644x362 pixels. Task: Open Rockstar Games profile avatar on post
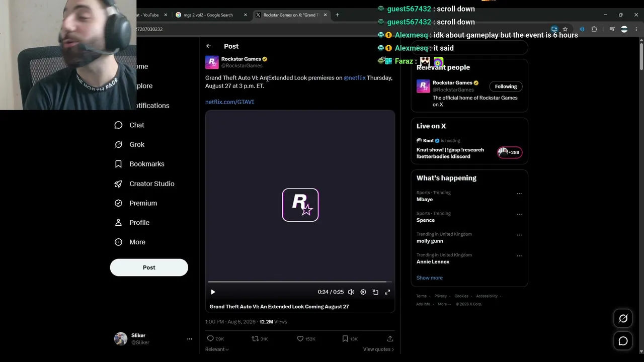click(x=212, y=62)
